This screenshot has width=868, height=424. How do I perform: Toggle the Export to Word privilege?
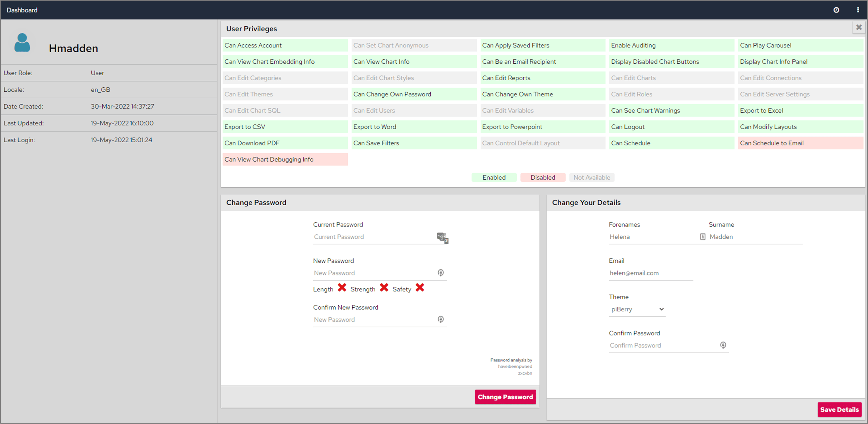click(x=414, y=127)
